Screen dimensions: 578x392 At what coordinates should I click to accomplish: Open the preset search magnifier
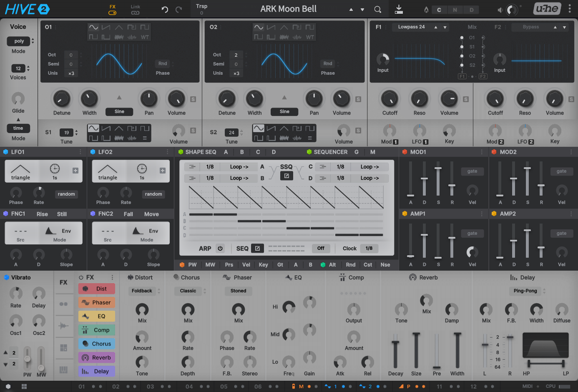[377, 9]
